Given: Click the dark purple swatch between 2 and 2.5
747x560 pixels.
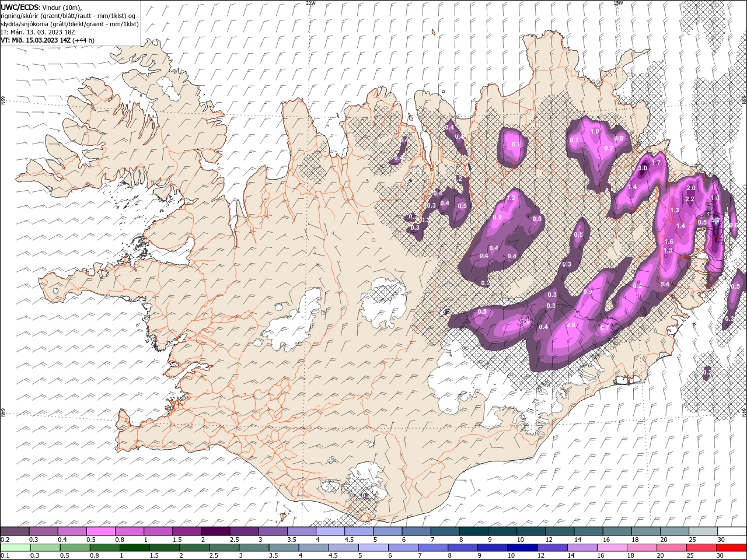Looking at the screenshot, I should (215, 531).
